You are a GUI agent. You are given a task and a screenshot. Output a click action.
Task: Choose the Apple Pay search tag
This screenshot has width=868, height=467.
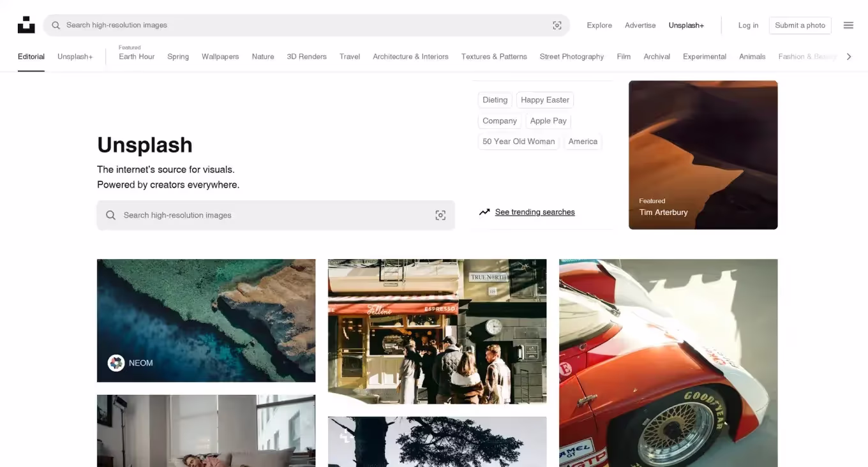[548, 121]
